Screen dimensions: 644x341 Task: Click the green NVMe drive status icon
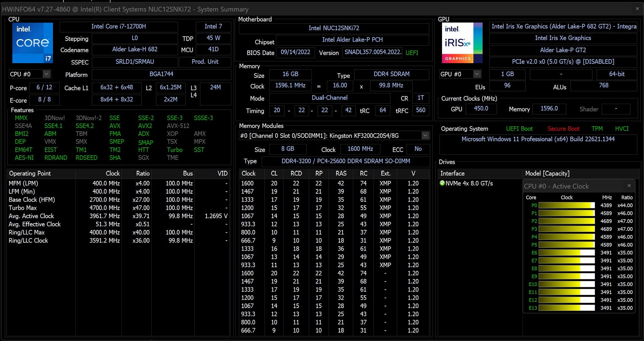[x=442, y=183]
